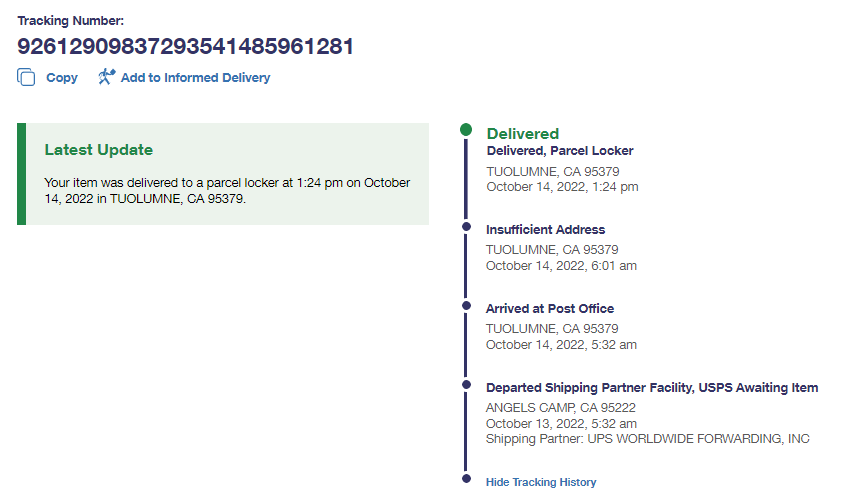
Task: Click the Copy link text
Action: click(62, 77)
